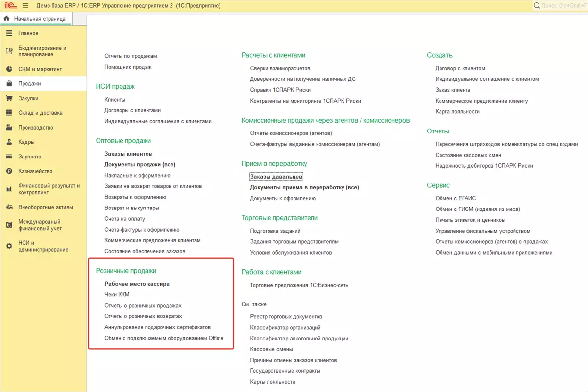
Task: Click the home icon on Начальная страница tab
Action: pyautogui.click(x=7, y=19)
